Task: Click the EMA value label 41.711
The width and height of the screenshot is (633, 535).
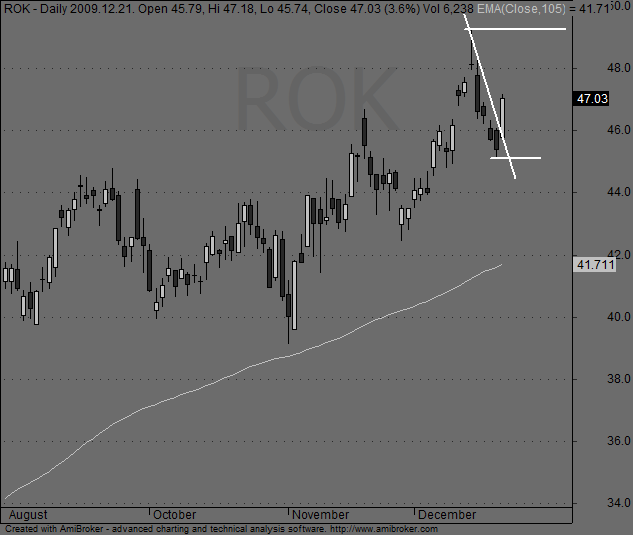Action: click(x=595, y=265)
